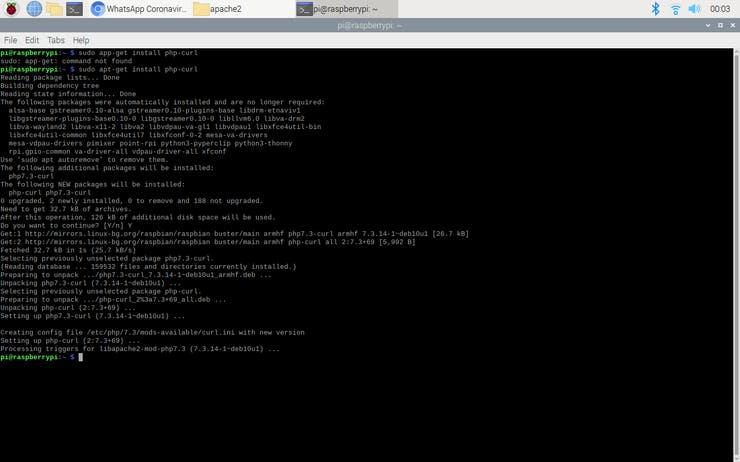Launch the web browser globe icon
This screenshot has width=740, height=462.
coord(34,8)
